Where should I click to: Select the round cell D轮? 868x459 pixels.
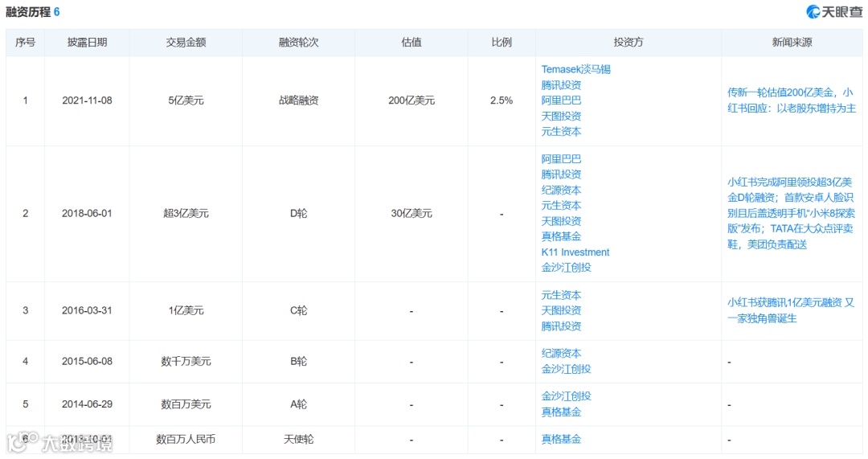click(x=298, y=213)
